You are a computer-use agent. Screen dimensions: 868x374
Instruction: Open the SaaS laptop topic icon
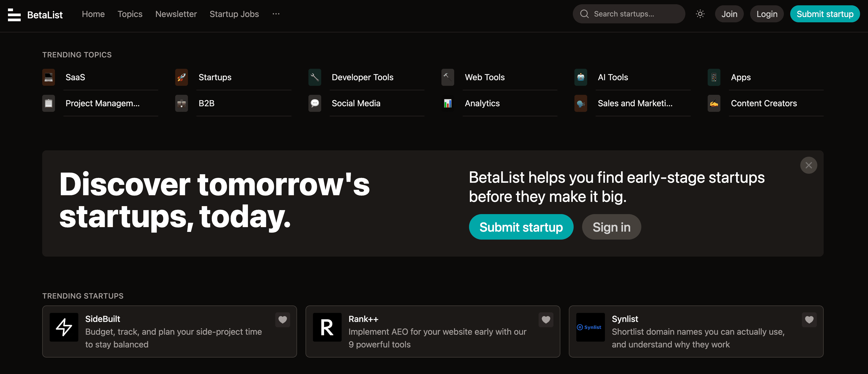(49, 77)
